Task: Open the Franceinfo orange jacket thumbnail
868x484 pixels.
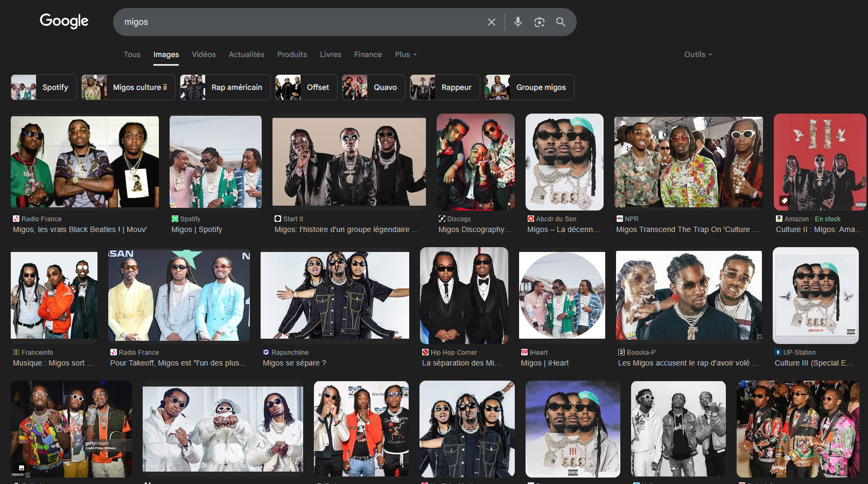Action: click(x=54, y=295)
